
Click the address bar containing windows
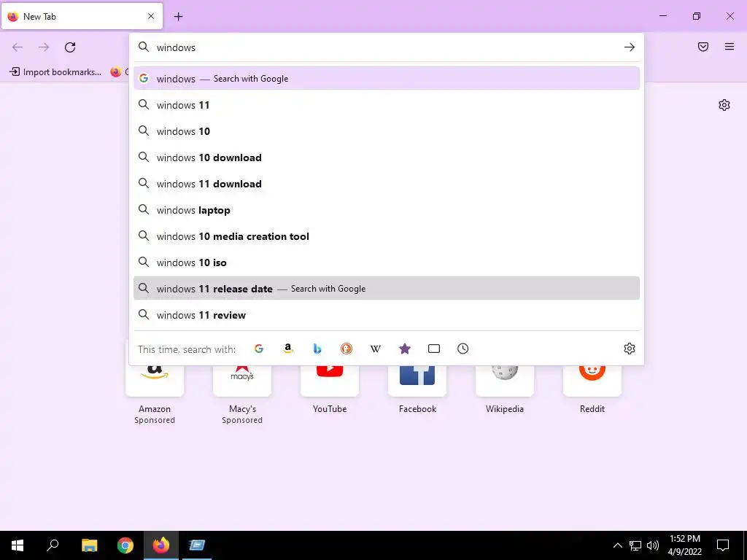(386, 47)
